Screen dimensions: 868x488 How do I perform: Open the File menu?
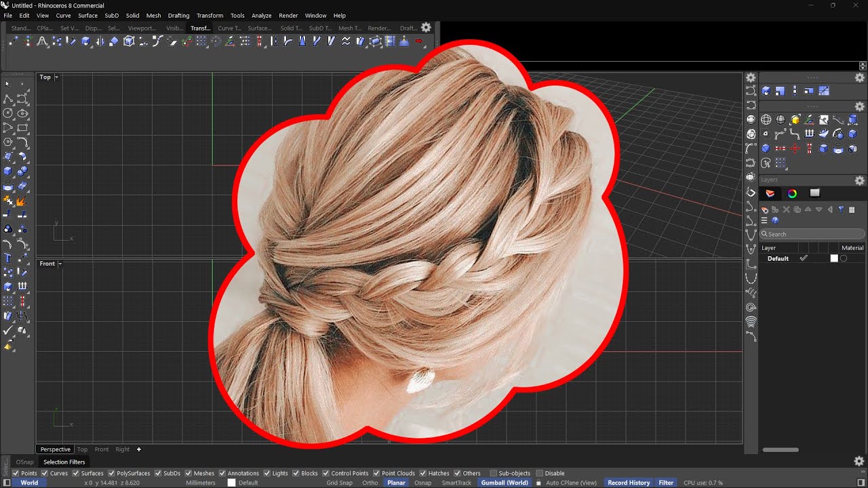pyautogui.click(x=7, y=16)
